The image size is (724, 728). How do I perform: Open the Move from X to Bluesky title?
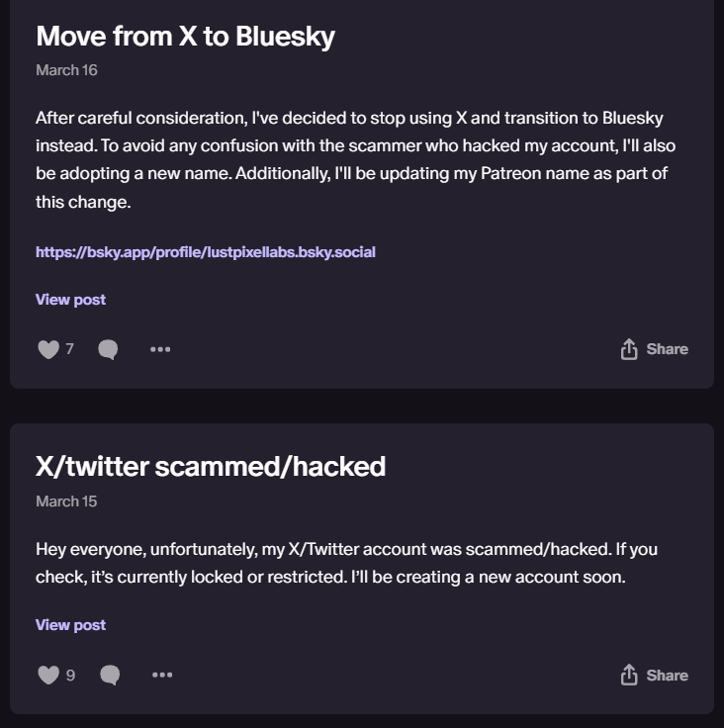click(x=185, y=37)
